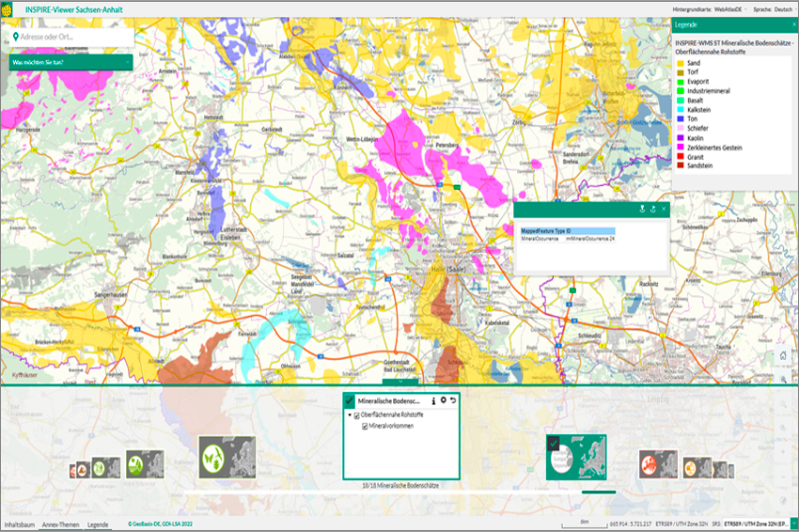Click the home extent icon on the map
The height and width of the screenshot is (532, 799).
click(x=782, y=355)
